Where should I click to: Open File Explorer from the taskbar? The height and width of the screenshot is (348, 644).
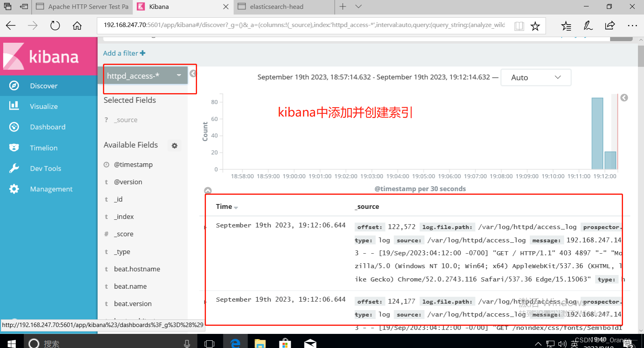tap(260, 343)
